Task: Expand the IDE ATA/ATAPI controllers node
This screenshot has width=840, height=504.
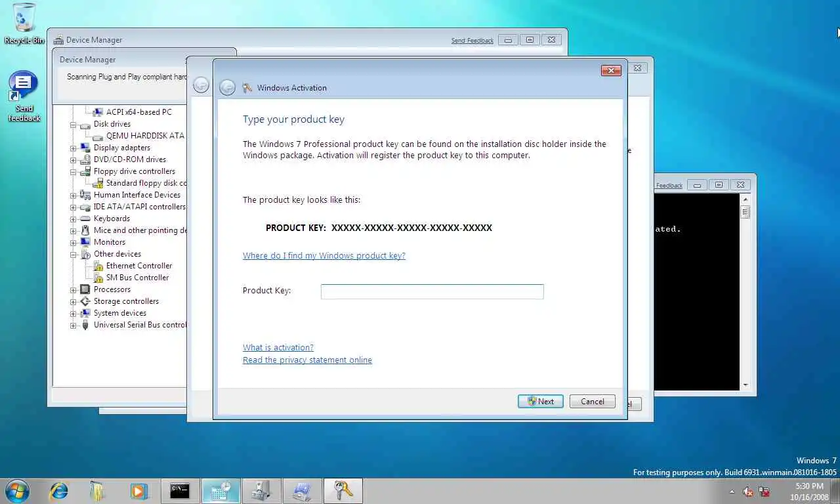Action: click(73, 207)
